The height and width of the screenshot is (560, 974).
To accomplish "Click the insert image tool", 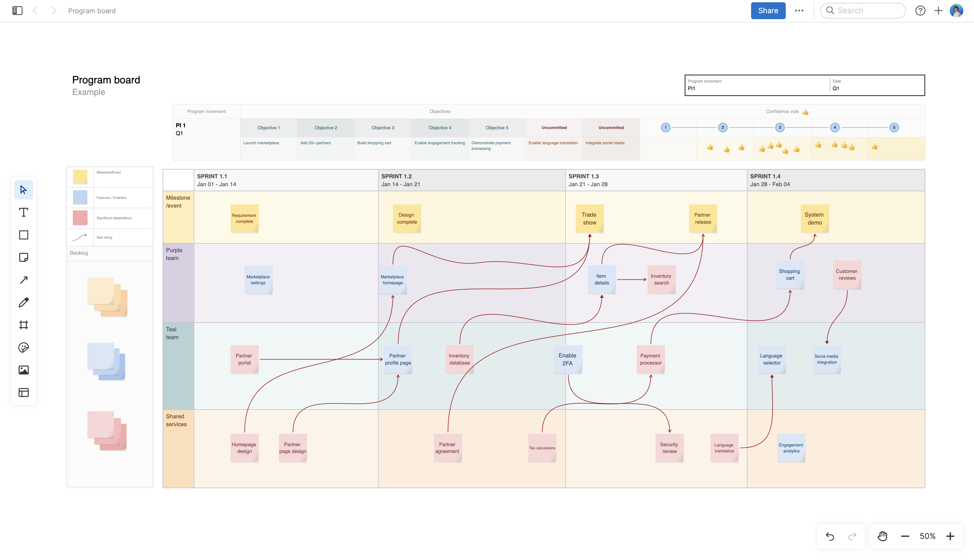I will click(23, 370).
